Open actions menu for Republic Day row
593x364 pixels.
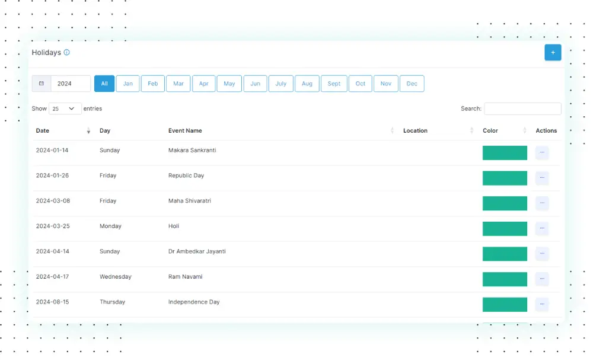pos(542,178)
